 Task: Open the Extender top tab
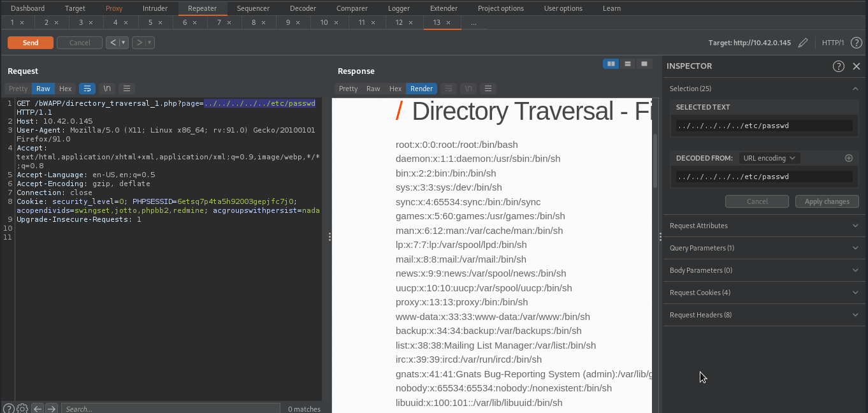(x=444, y=8)
